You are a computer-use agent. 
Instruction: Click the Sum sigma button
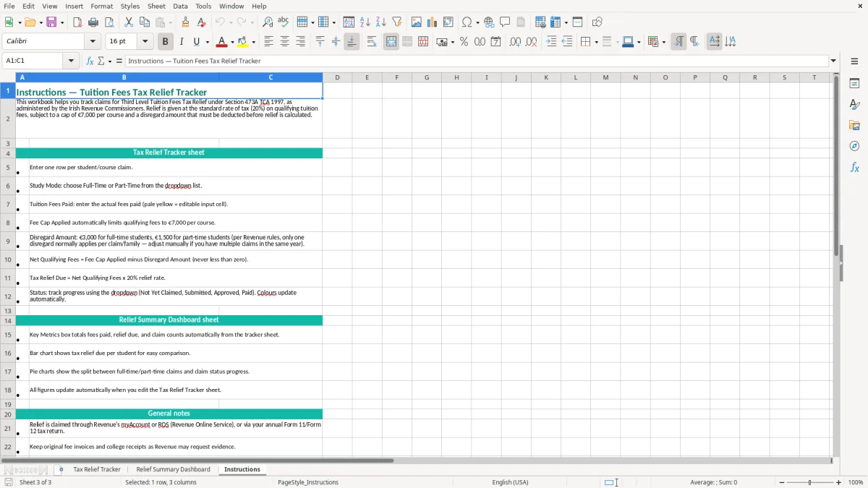101,61
